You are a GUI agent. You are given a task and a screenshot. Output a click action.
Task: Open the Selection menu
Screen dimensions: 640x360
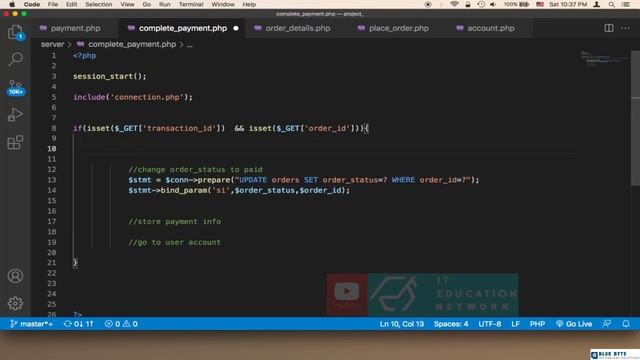pyautogui.click(x=98, y=4)
